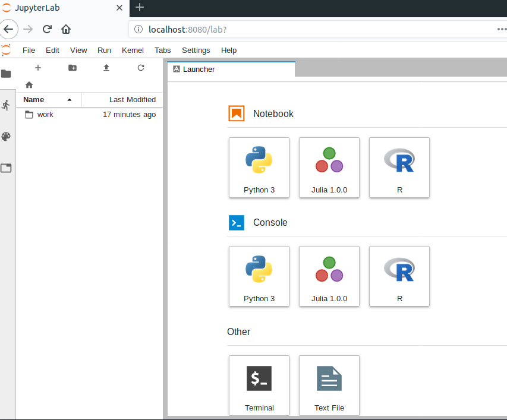Click the browser home button
Screen dimensions: 507x420
[66, 29]
